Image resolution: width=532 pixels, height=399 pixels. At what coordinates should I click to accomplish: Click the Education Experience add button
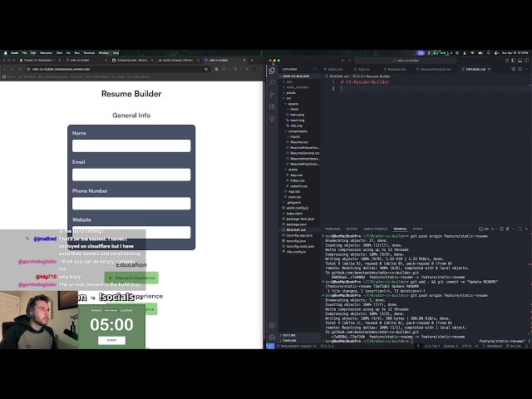pos(131,278)
